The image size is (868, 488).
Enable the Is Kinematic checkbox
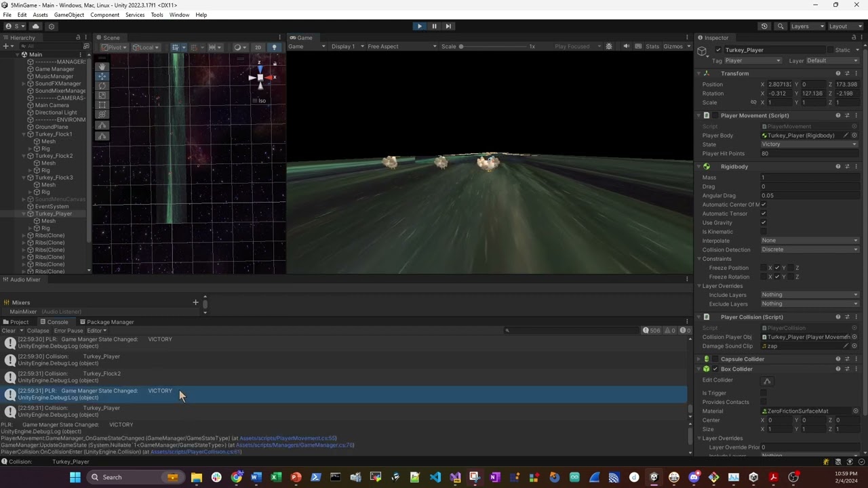764,232
